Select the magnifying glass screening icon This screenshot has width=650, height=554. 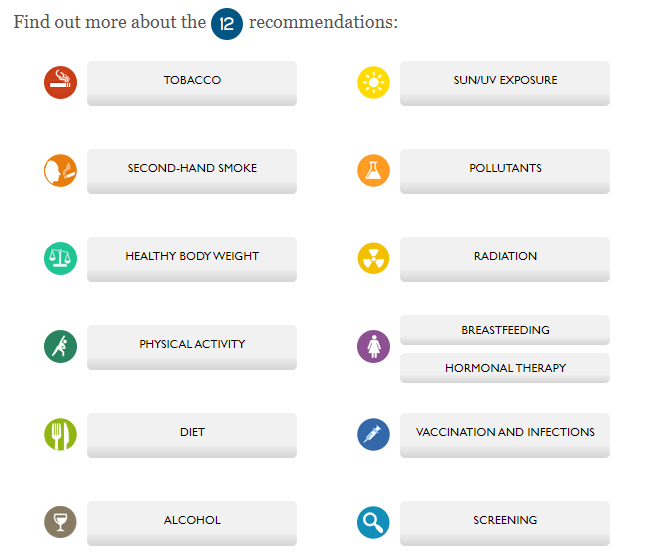tap(373, 522)
